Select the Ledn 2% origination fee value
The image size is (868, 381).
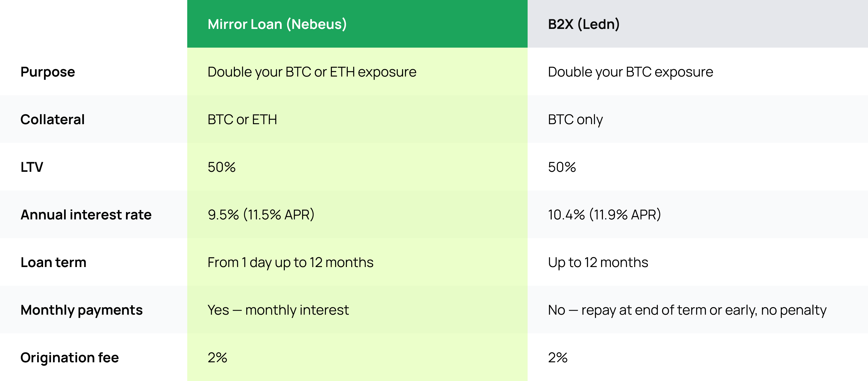click(558, 357)
